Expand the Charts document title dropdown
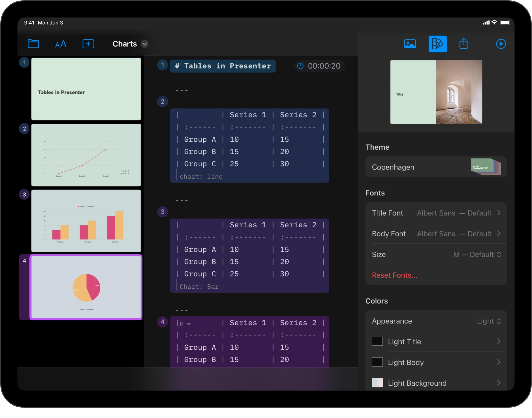The height and width of the screenshot is (418, 532). [x=144, y=44]
